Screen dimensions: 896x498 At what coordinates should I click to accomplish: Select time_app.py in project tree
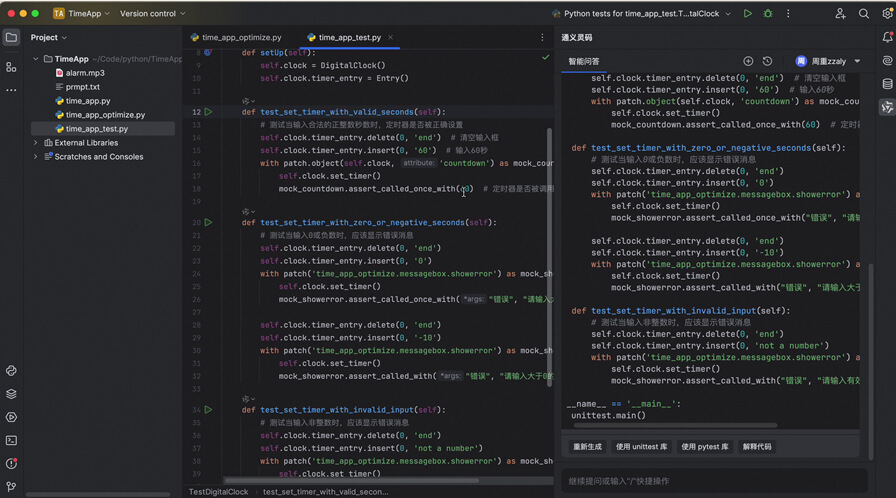click(87, 101)
